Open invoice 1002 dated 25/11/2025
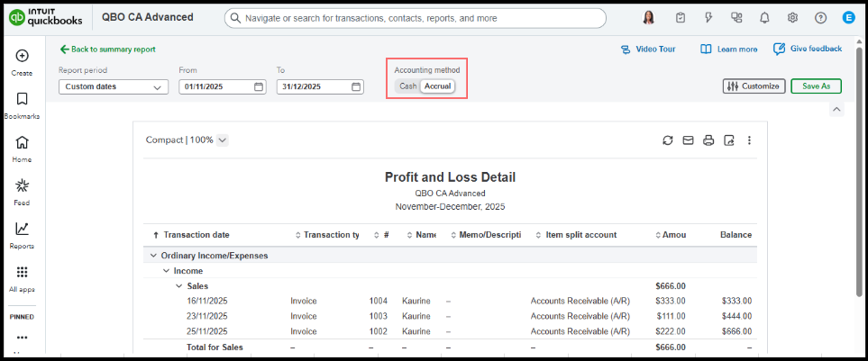 click(448, 331)
